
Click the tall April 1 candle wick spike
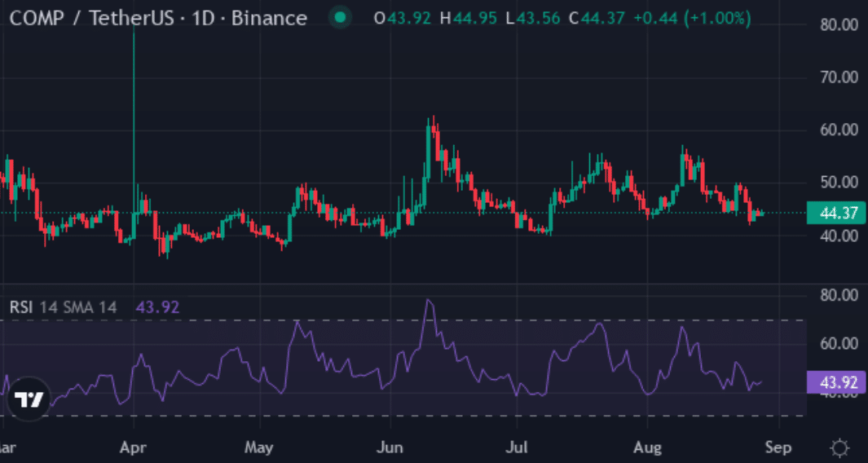(x=134, y=111)
